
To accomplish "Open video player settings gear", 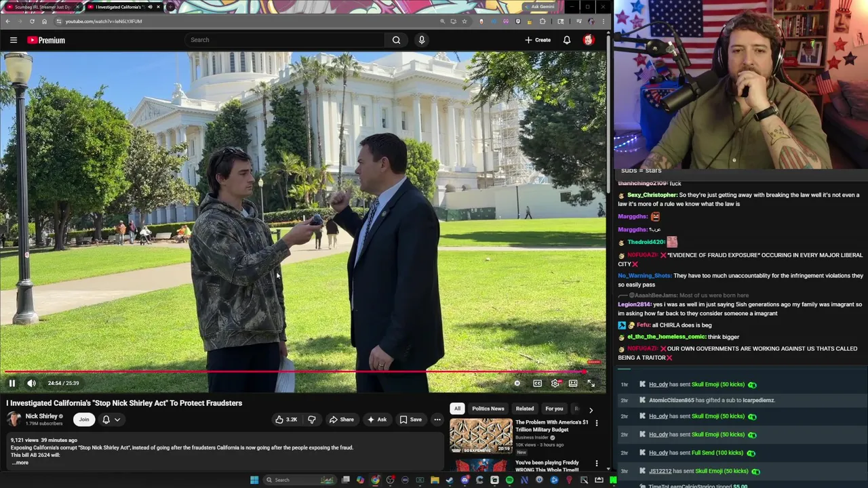I will (555, 384).
